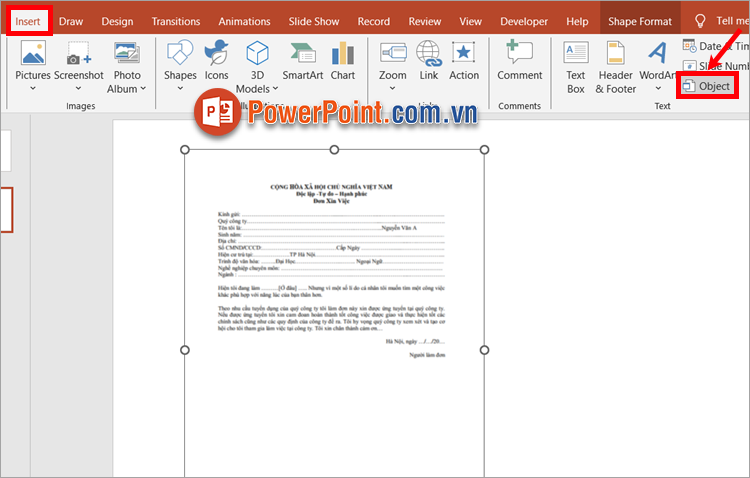
Task: Click the top-middle resize handle of object
Action: click(x=334, y=150)
